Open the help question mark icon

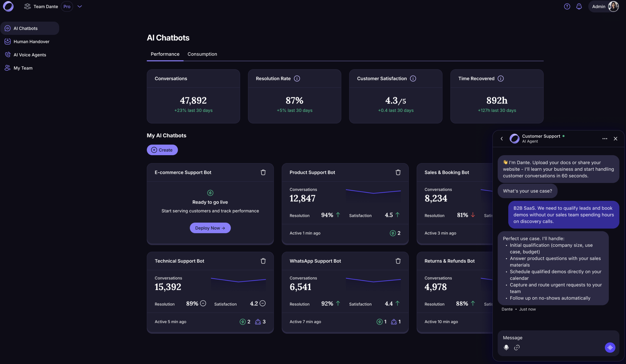[x=567, y=6]
